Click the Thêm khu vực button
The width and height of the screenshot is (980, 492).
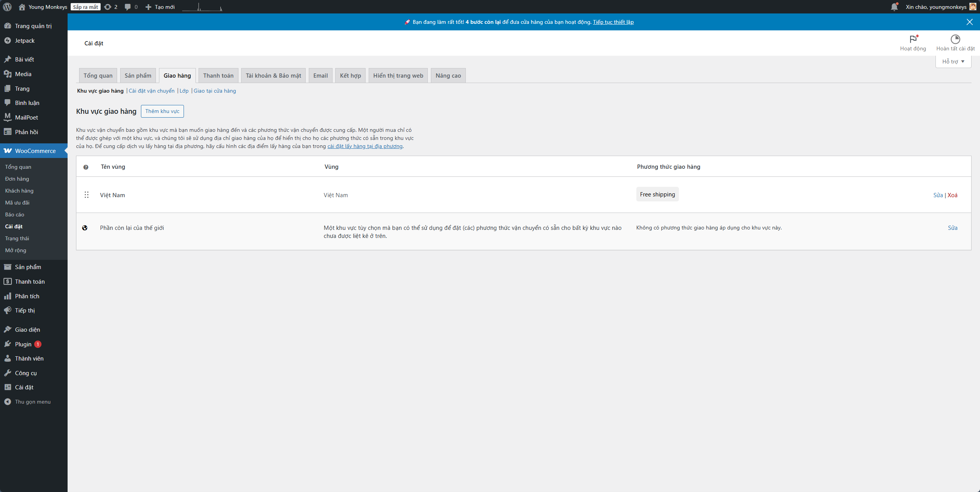coord(162,111)
